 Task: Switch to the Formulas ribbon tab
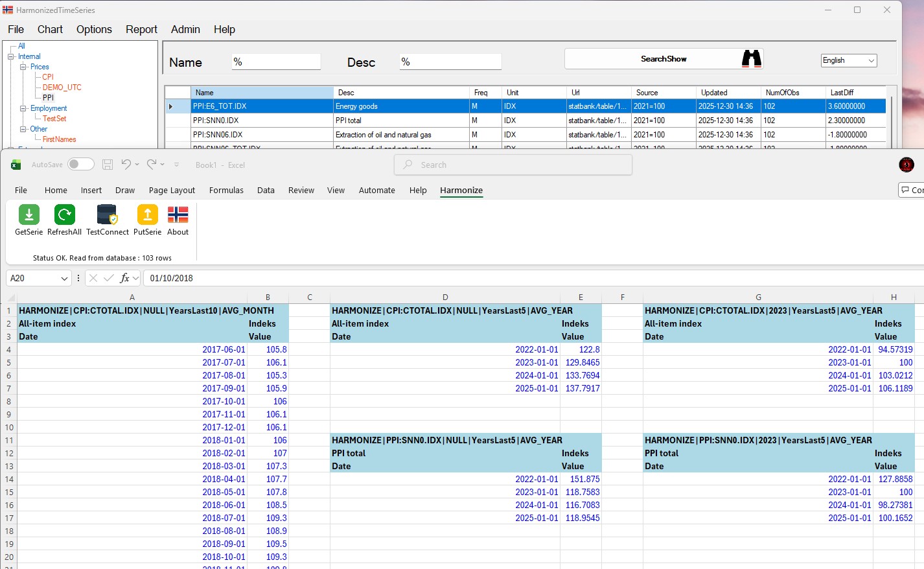(226, 190)
